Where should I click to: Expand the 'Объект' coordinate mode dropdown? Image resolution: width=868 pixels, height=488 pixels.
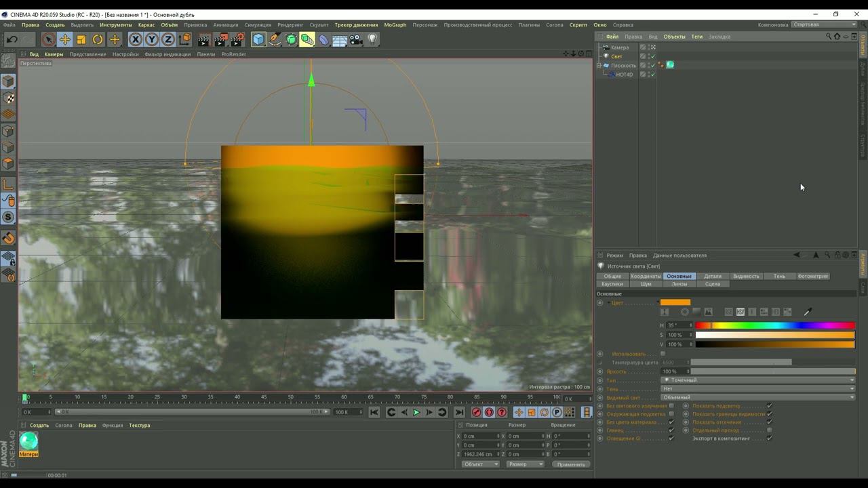pos(480,464)
